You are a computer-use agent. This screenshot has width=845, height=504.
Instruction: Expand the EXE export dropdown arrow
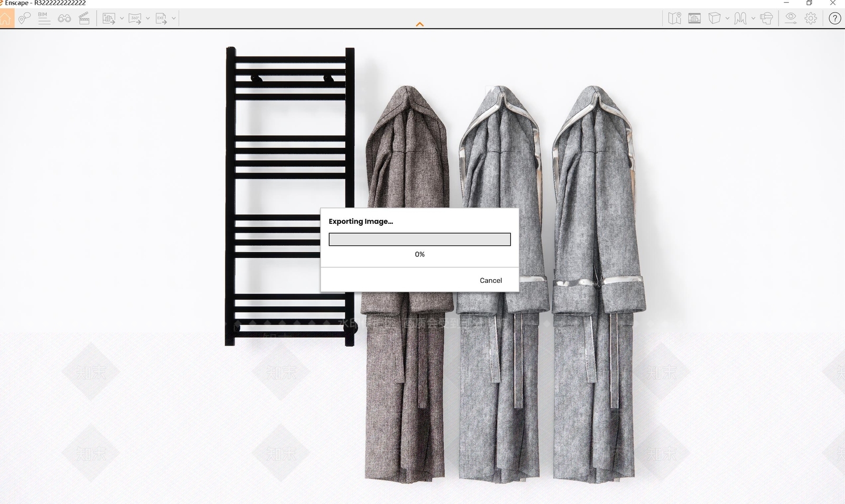pyautogui.click(x=174, y=18)
